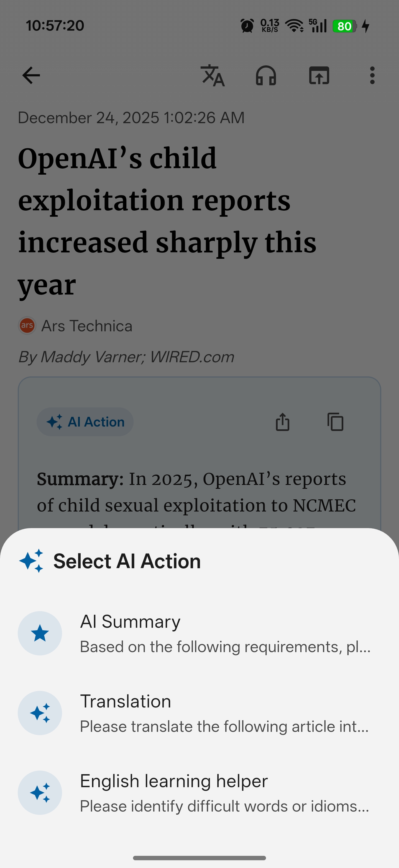This screenshot has width=399, height=868.
Task: Tap the sparkle icon beside Translation
Action: tap(40, 712)
